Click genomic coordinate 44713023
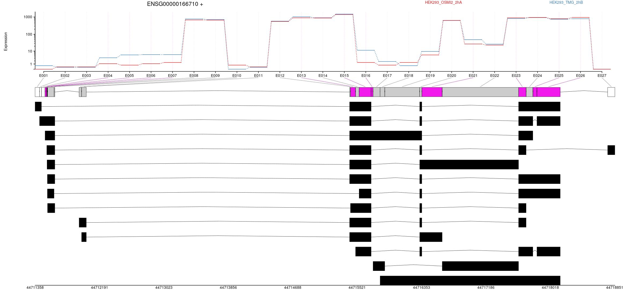The height and width of the screenshot is (292, 644). point(164,287)
